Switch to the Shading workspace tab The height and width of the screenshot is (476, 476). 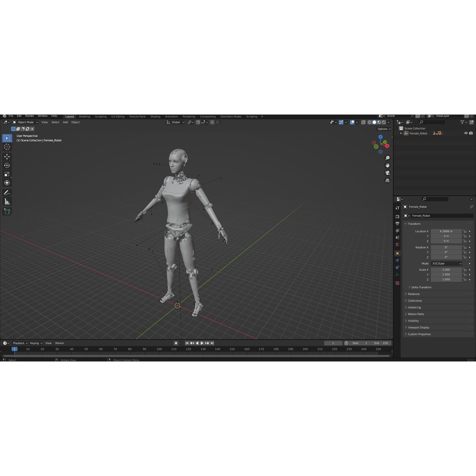(155, 116)
